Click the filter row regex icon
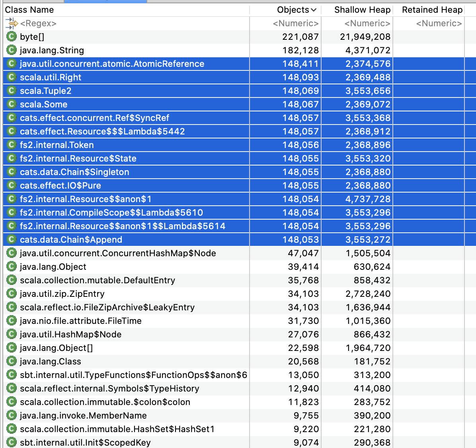476x448 pixels. [12, 23]
